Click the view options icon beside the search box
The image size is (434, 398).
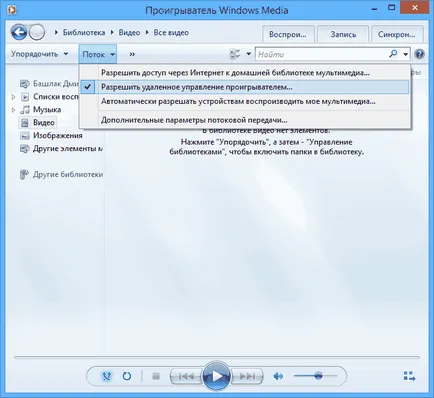pos(235,54)
